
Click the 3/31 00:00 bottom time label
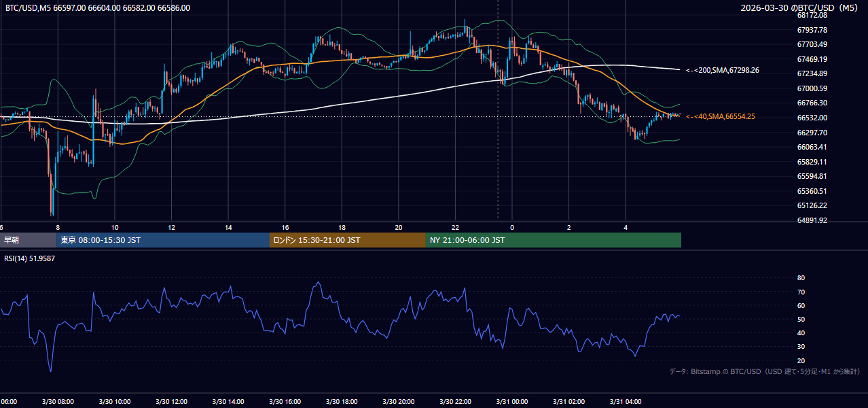(512, 402)
